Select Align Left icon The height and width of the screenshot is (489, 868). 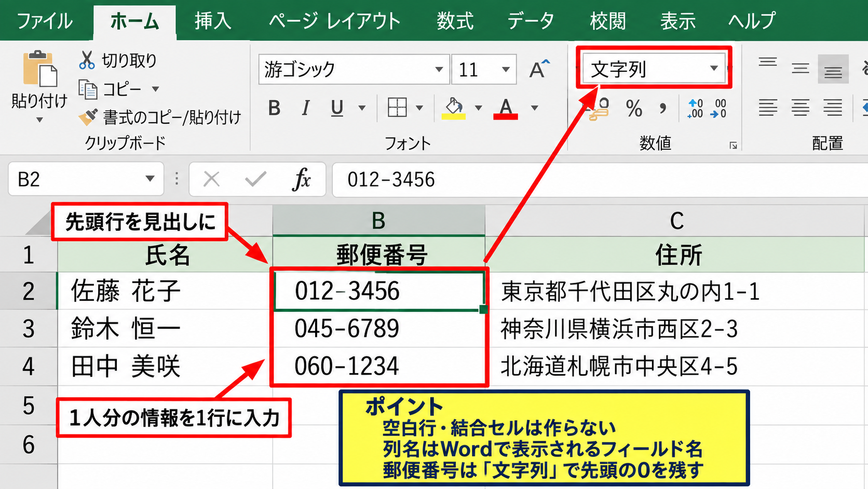coord(768,108)
